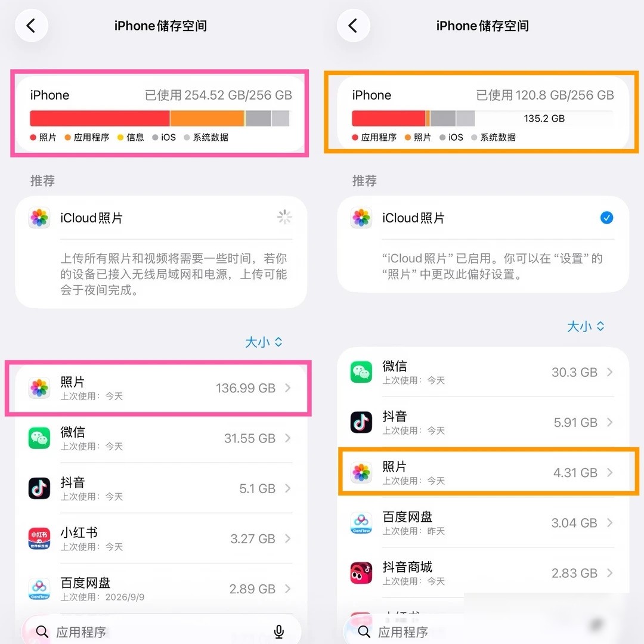The width and height of the screenshot is (644, 644).
Task: Open Douyin row showing 5.91 GB
Action: pos(482,422)
